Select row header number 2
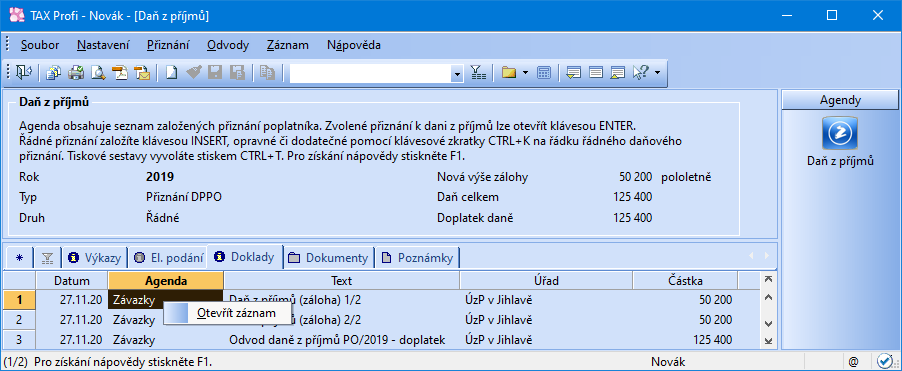Viewport: 902px width, 371px height. click(19, 319)
